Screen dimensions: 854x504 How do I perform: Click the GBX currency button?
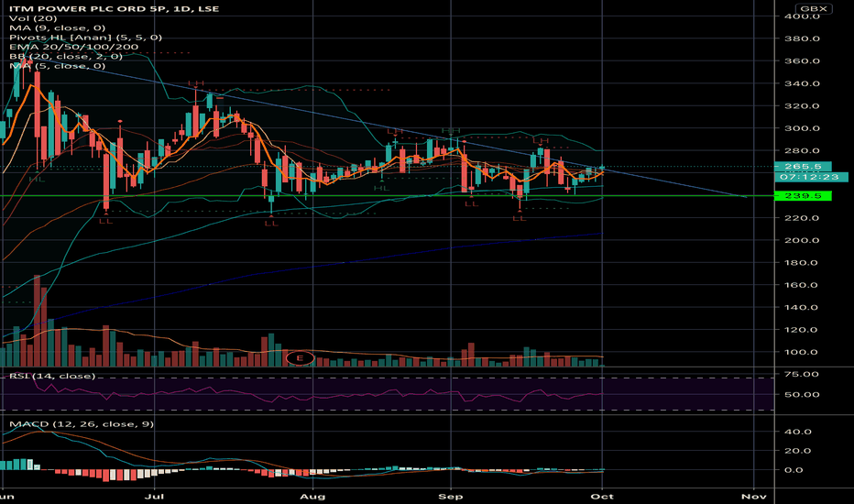814,9
